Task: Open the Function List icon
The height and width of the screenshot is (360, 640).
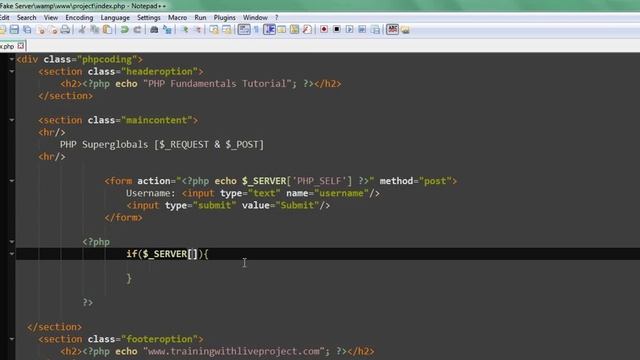Action: click(307, 29)
